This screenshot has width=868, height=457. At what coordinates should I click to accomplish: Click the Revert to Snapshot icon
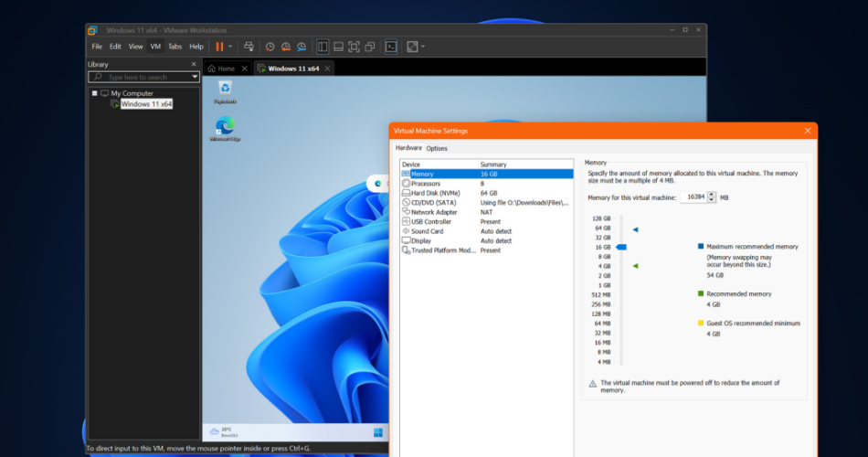(x=285, y=46)
